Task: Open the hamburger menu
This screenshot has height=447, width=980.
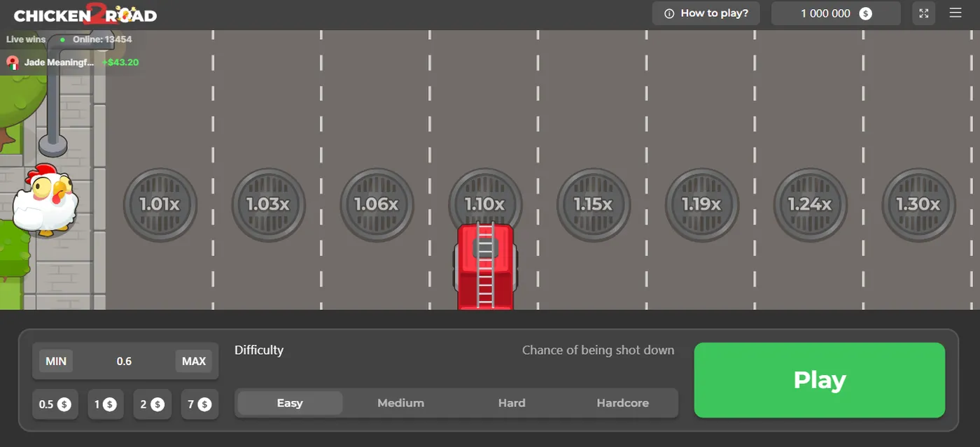Action: (955, 13)
